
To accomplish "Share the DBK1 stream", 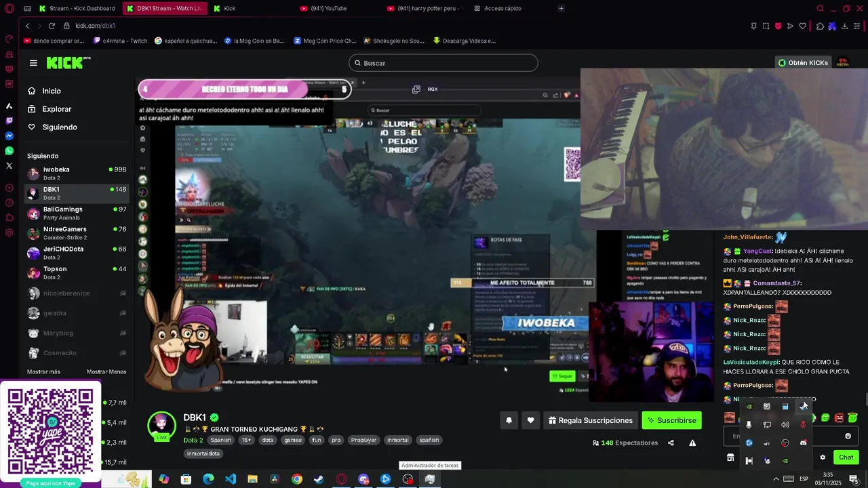I will point(671,443).
